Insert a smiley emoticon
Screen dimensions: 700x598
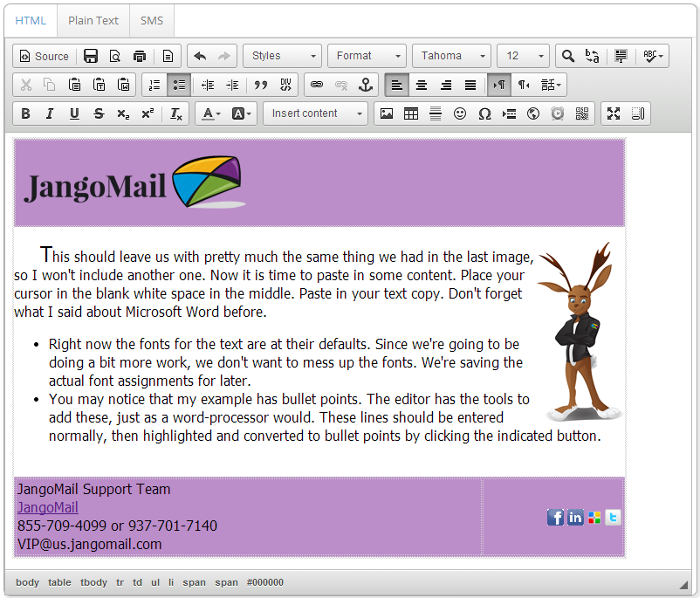[x=460, y=113]
